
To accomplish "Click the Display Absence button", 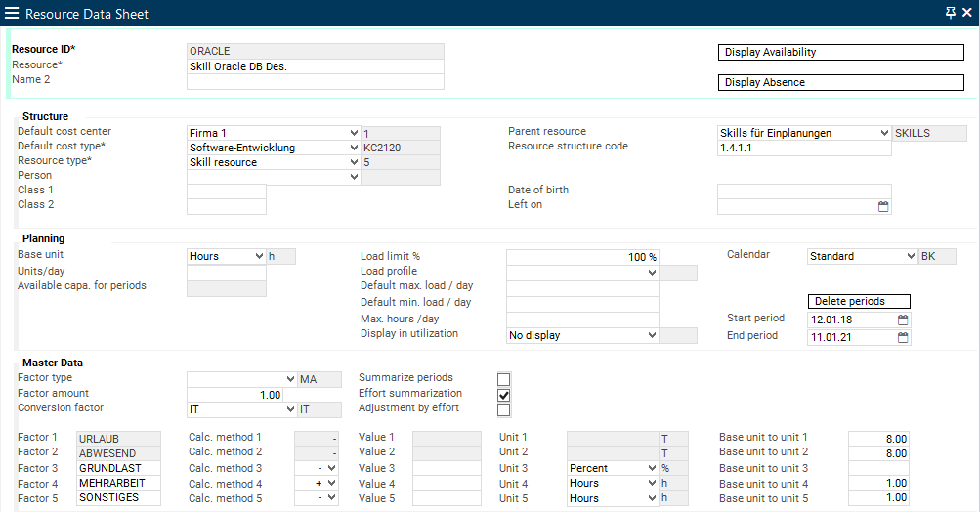I will (840, 83).
